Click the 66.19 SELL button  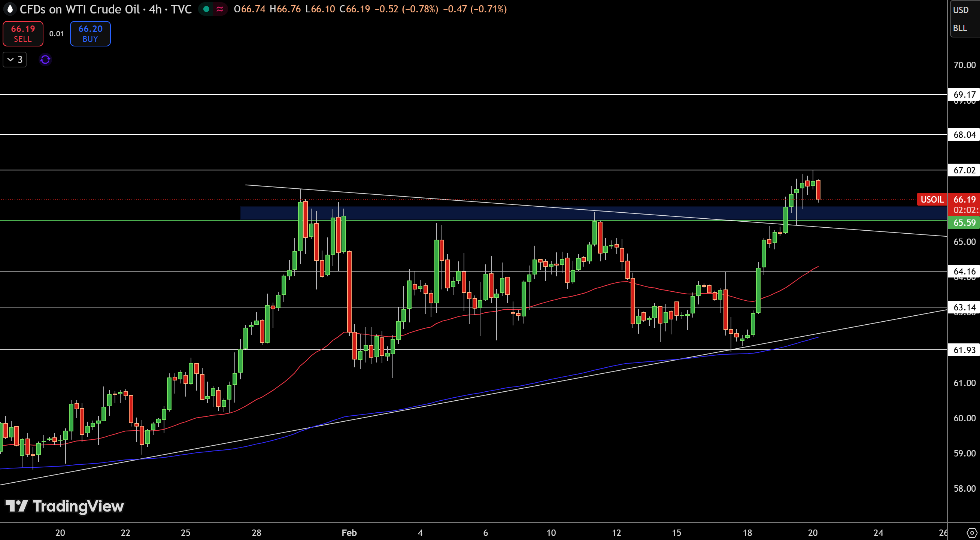[x=23, y=33]
